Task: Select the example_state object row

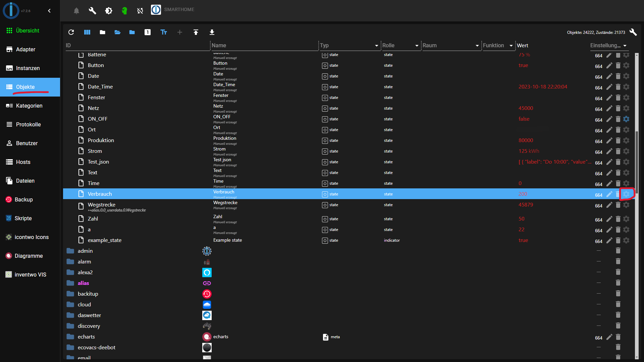Action: coord(348,240)
